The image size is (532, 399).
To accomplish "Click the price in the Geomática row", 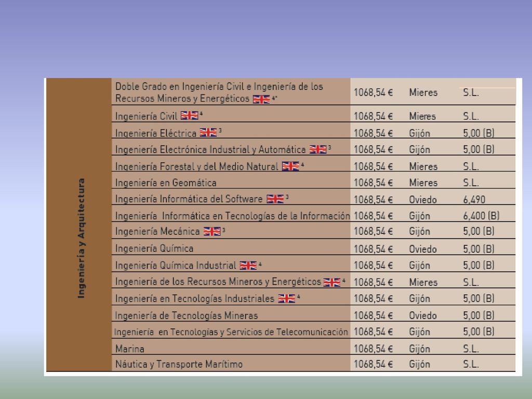I will 373,183.
